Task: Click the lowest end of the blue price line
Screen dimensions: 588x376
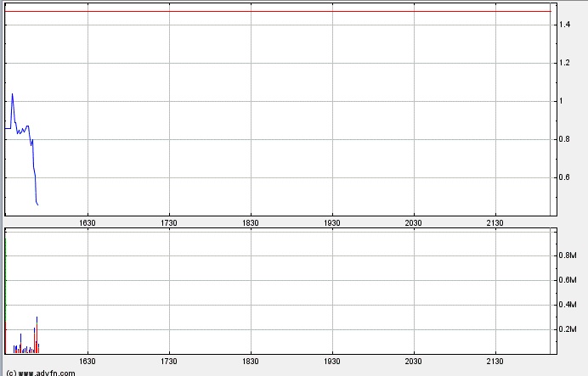Action: click(37, 204)
